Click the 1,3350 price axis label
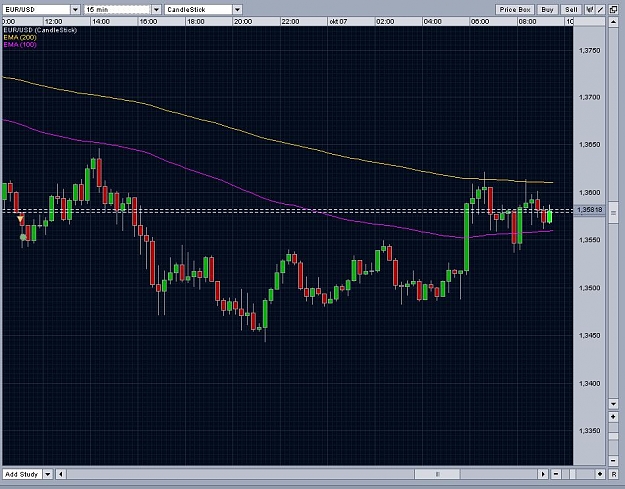 589,431
